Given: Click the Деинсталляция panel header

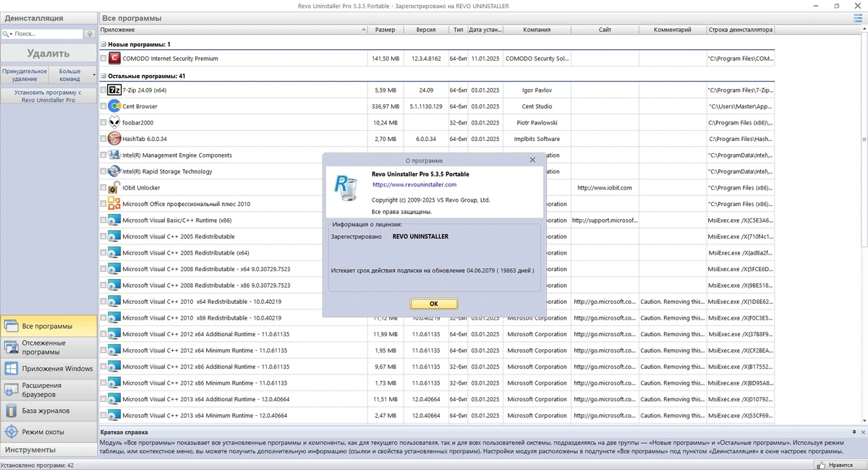Looking at the screenshot, I should [48, 18].
